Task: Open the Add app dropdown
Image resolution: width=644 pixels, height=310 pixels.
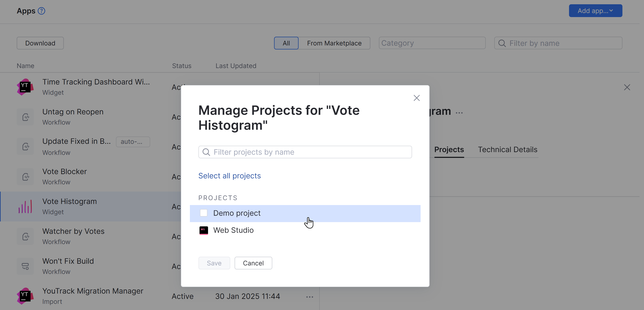Action: click(595, 10)
